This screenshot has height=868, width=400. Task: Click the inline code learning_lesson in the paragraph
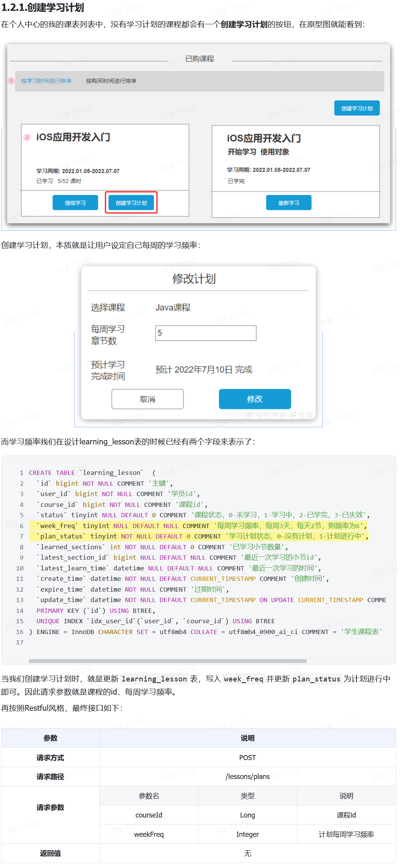pos(154,679)
